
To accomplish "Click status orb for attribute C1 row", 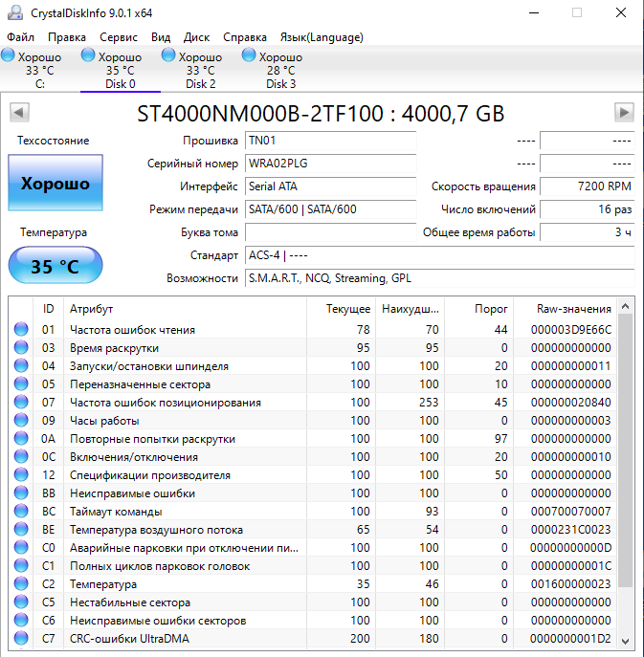I will (x=21, y=565).
